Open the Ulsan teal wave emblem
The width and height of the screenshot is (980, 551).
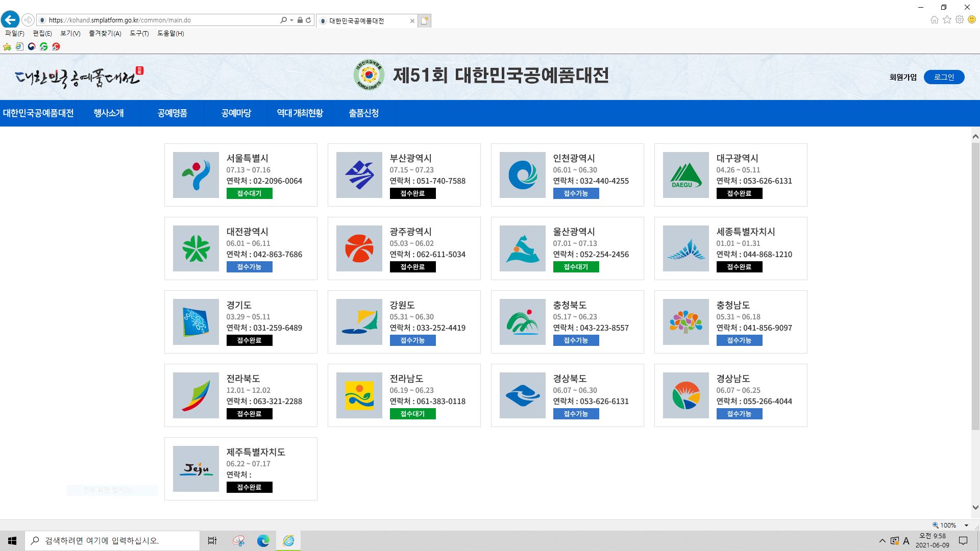click(523, 248)
